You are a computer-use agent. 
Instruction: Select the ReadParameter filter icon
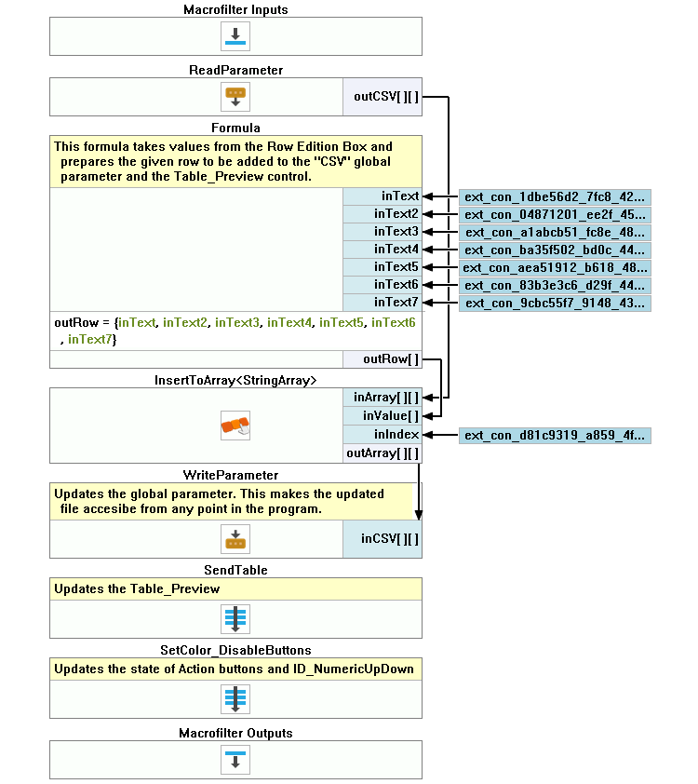[235, 96]
